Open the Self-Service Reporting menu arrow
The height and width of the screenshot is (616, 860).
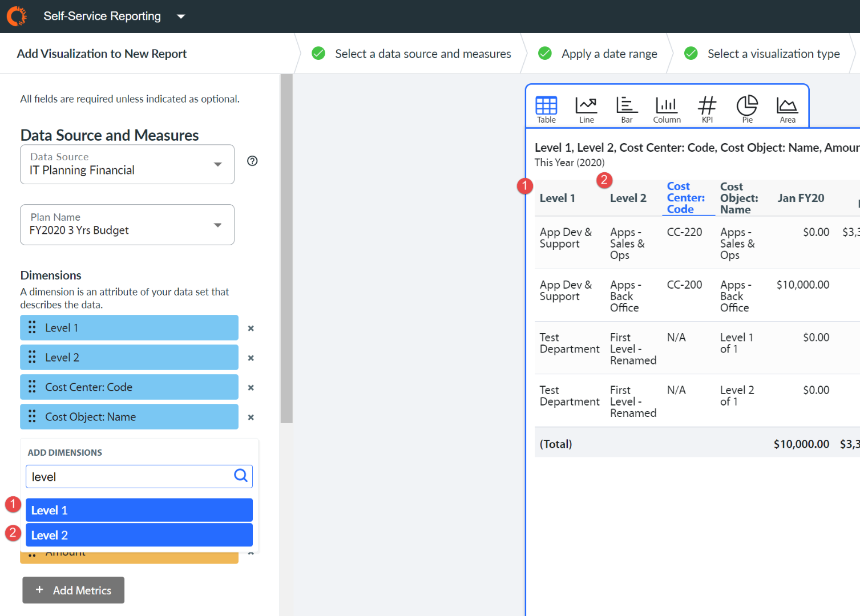(181, 17)
